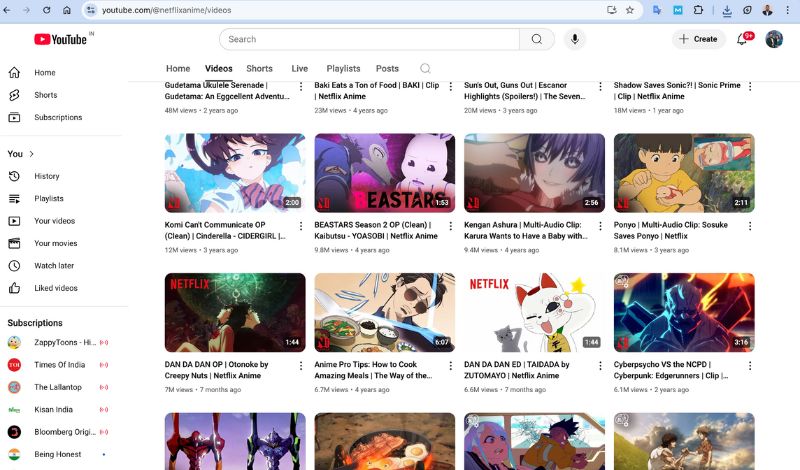Viewport: 800px width, 470px height.
Task: Play the DAN DA DAN ED cat thumbnail
Action: (534, 312)
